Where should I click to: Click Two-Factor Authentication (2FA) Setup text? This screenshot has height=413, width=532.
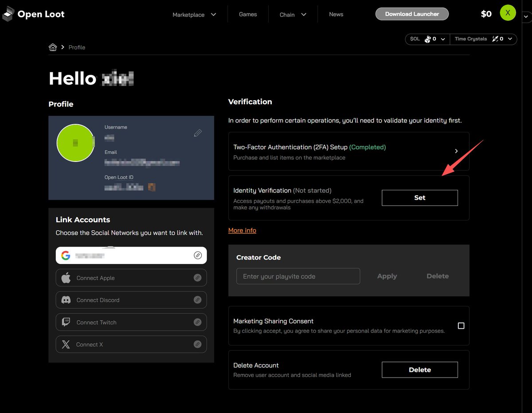coord(290,147)
